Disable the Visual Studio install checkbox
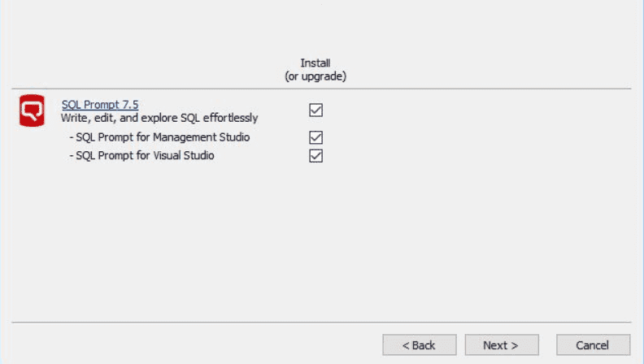This screenshot has width=644, height=364. (x=315, y=155)
